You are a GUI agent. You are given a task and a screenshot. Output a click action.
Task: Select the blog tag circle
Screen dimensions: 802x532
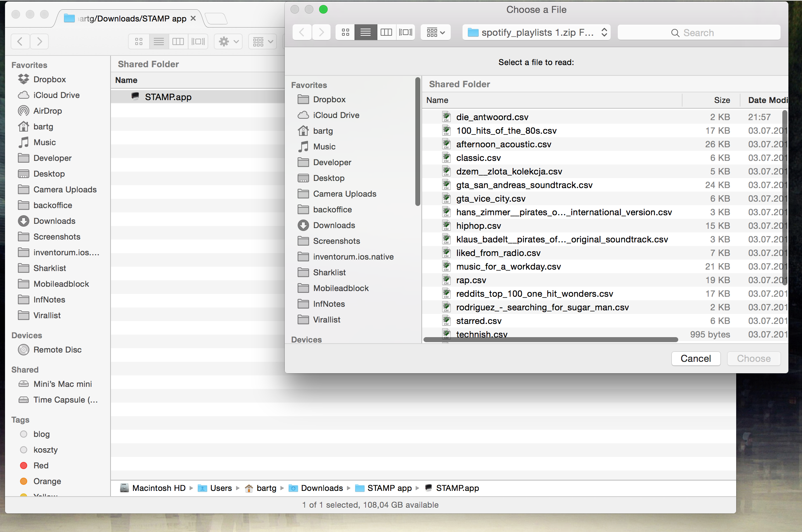24,434
